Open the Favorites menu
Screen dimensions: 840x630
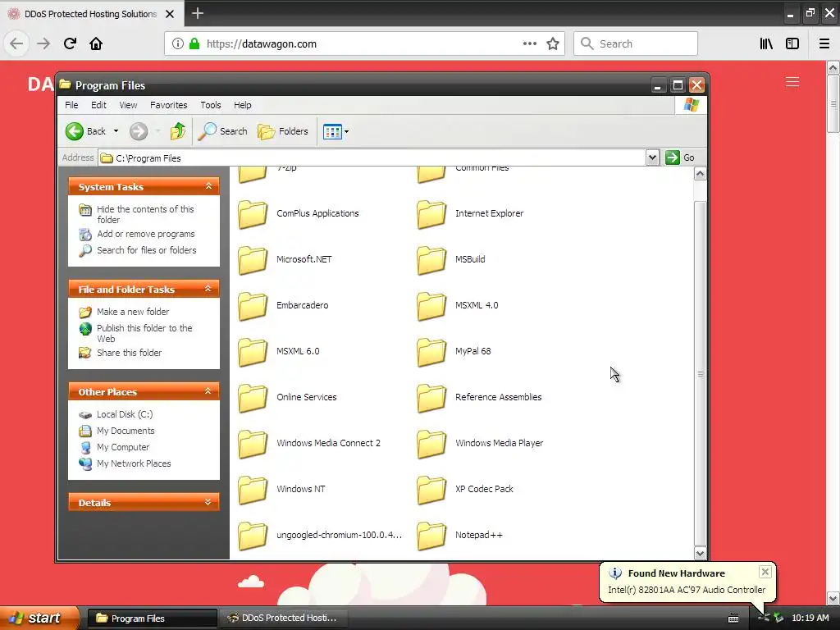coord(169,105)
